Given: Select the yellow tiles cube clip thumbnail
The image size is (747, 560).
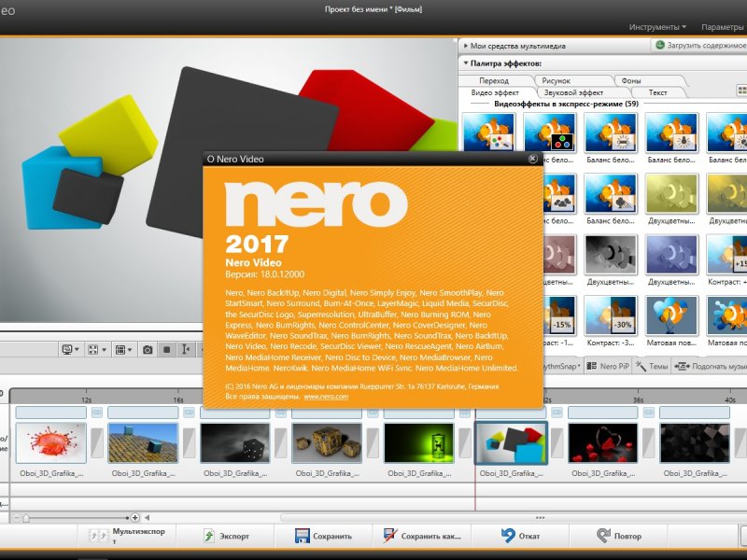Looking at the screenshot, I should pos(143,442).
